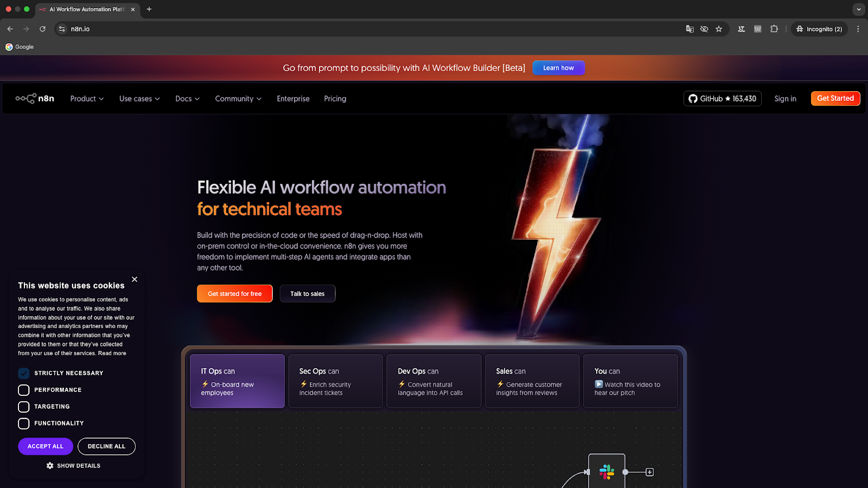The height and width of the screenshot is (488, 868).
Task: Open Chrome three-dot menu
Action: 858,29
